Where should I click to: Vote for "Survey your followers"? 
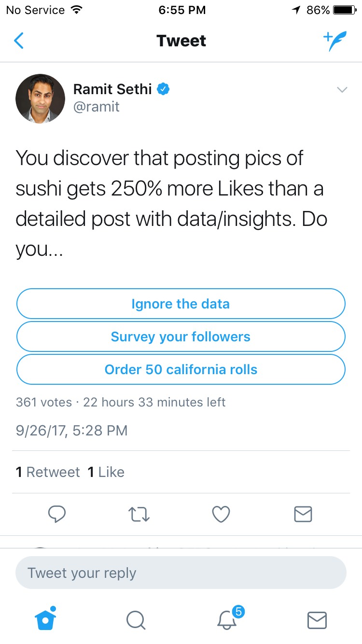(x=181, y=337)
